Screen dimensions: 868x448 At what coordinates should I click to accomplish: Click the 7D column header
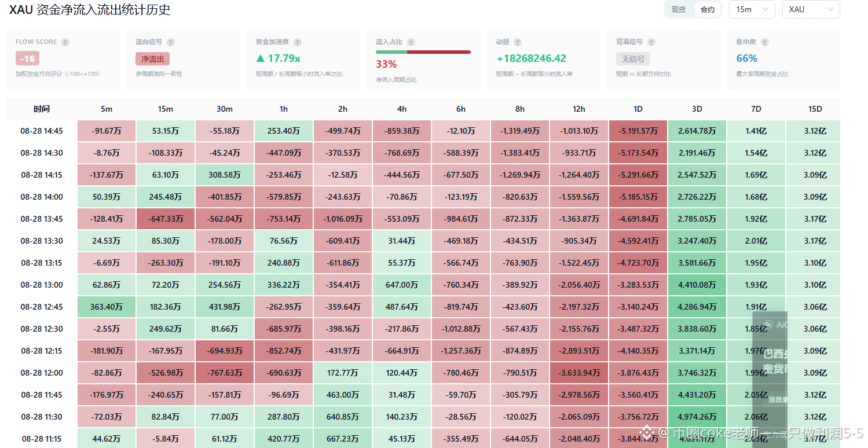[x=756, y=109]
